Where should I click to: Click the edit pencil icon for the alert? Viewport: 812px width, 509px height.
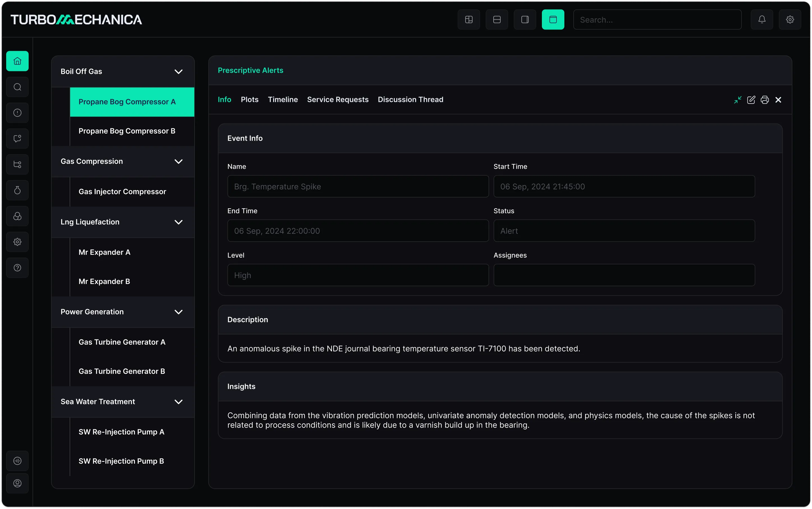click(751, 100)
